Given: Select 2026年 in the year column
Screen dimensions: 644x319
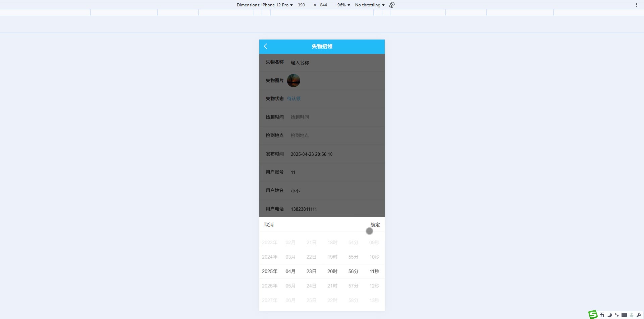Looking at the screenshot, I should (270, 286).
